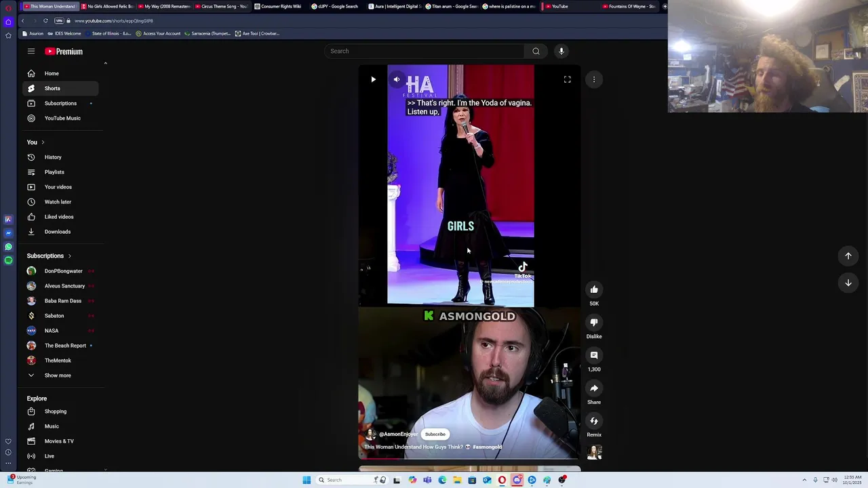
Task: Switch to Fountains Of Wayne tab
Action: point(629,6)
